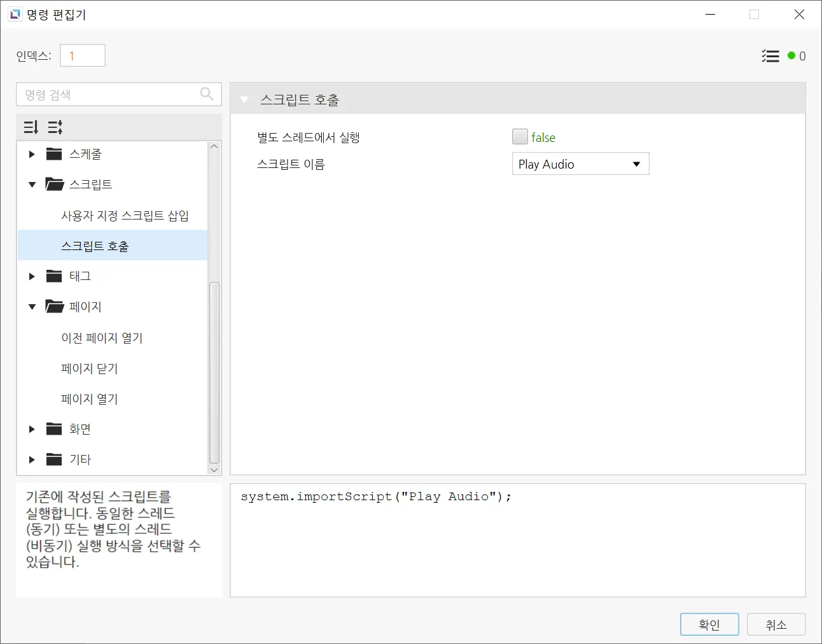Collapse the 페이지 folder arrow
Image resolution: width=822 pixels, height=644 pixels.
[32, 307]
